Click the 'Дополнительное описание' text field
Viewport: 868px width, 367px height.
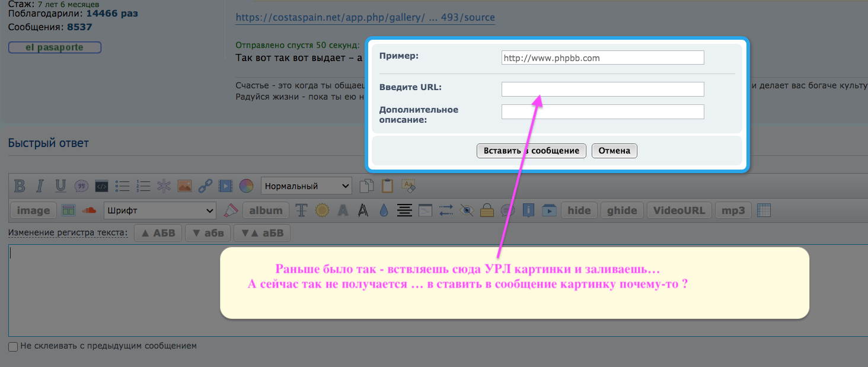[602, 111]
